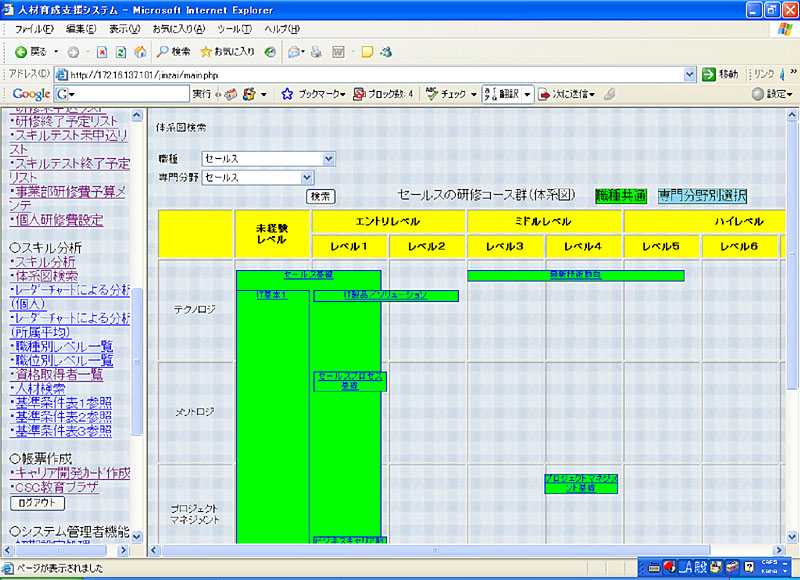The width and height of the screenshot is (800, 580).
Task: Click the Google toolbar logo
Action: pyautogui.click(x=31, y=94)
